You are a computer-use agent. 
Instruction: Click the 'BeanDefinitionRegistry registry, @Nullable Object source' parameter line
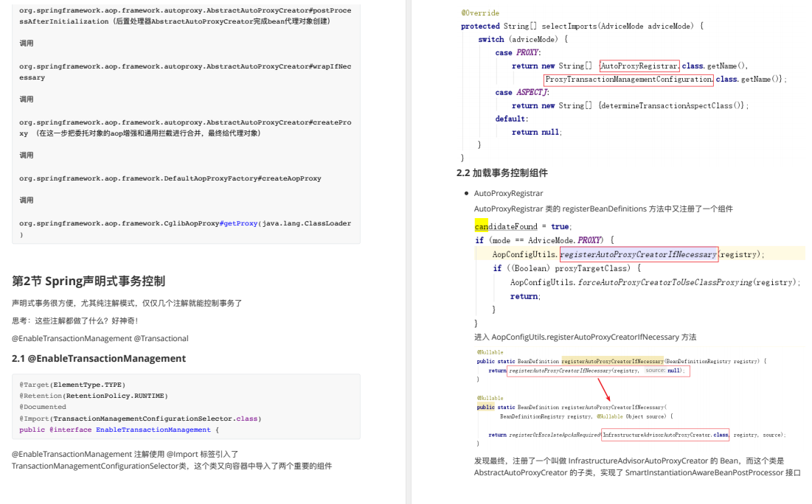click(586, 416)
